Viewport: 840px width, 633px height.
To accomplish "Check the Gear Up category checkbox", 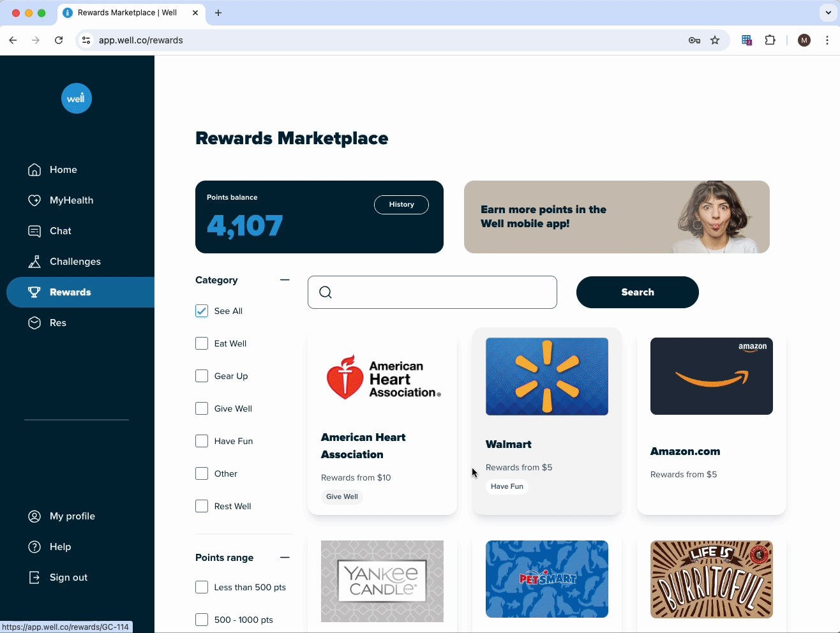I will [202, 376].
